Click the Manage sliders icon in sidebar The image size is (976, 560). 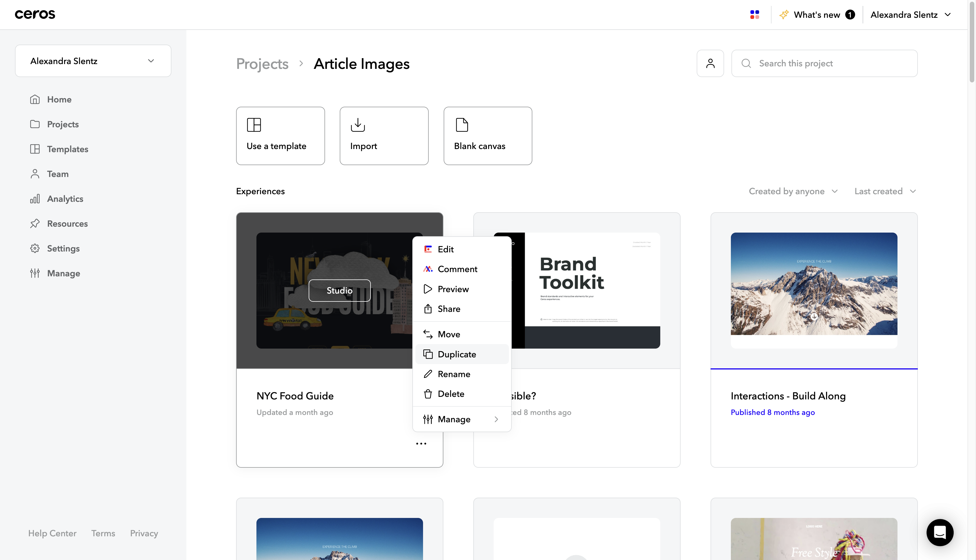[x=35, y=273]
